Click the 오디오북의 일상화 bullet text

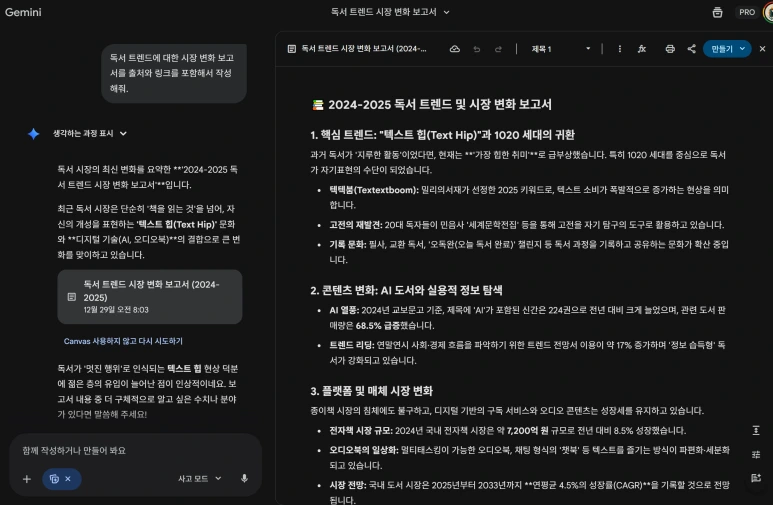[x=529, y=458]
